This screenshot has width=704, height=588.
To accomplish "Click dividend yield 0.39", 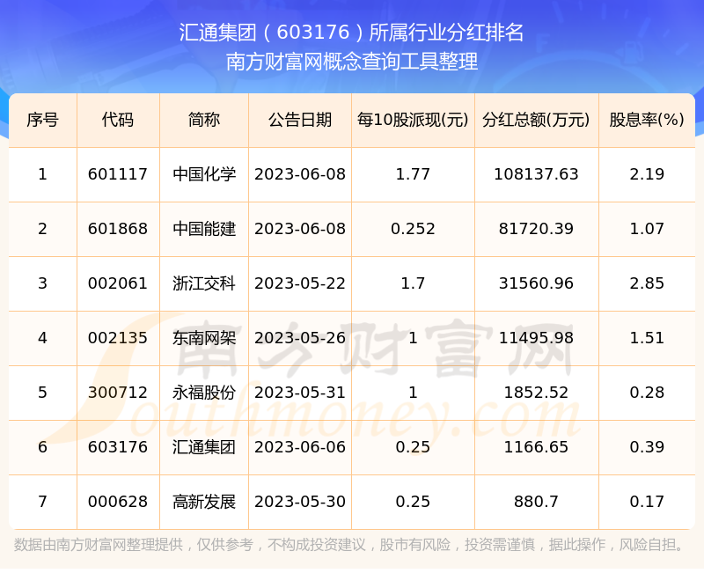I will tap(647, 447).
